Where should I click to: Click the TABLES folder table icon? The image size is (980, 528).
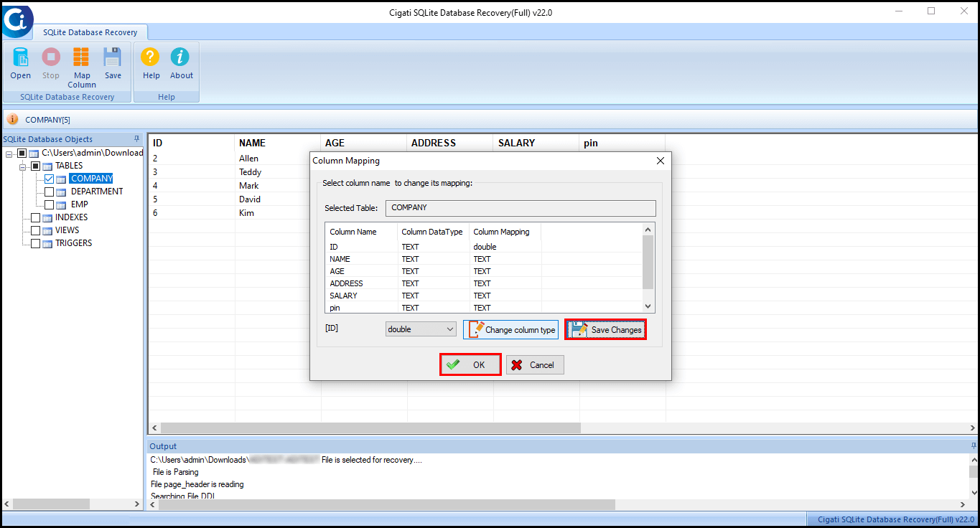coord(47,166)
